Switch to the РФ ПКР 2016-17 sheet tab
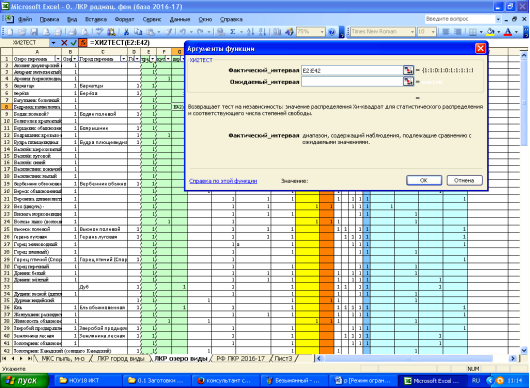Screen dimensions: 530x388 coord(240,358)
